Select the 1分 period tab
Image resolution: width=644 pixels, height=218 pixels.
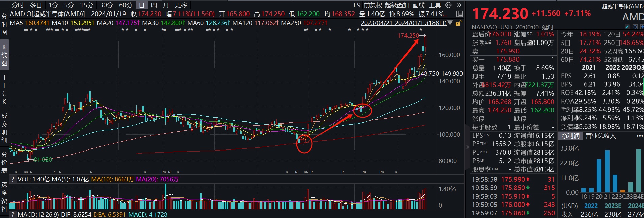click(53, 5)
